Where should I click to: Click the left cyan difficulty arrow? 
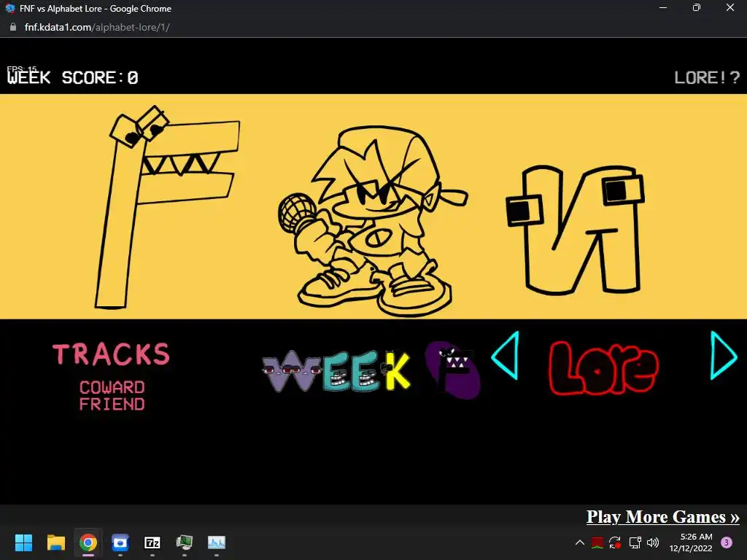pos(505,355)
